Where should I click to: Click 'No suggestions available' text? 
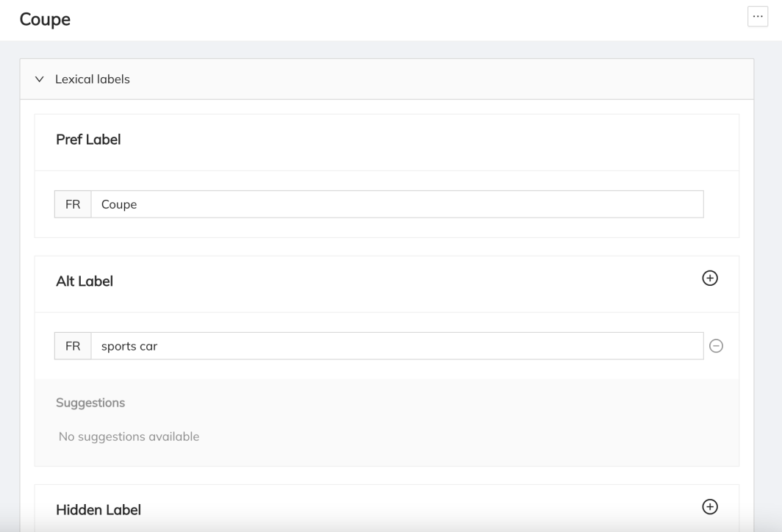click(129, 436)
